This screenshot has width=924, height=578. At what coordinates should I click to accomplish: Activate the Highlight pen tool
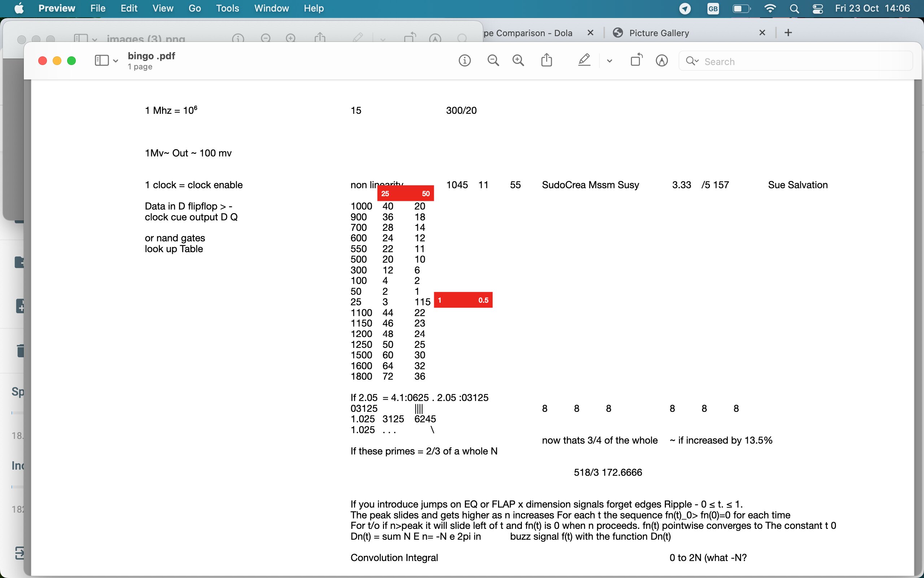click(x=584, y=60)
